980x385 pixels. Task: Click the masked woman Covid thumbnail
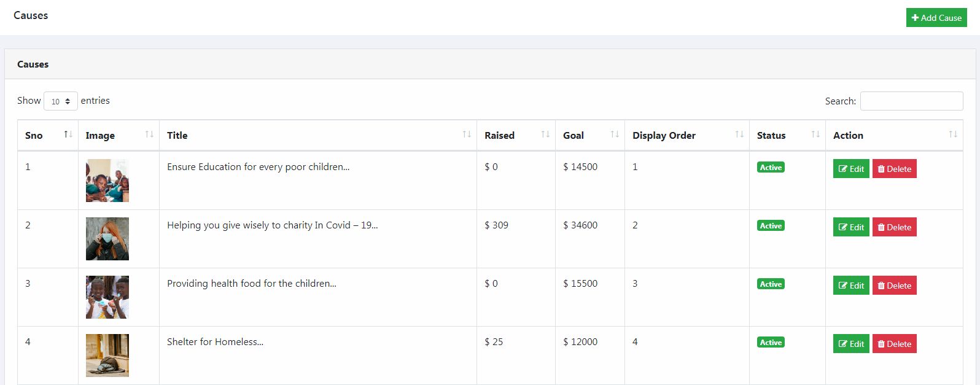(107, 239)
